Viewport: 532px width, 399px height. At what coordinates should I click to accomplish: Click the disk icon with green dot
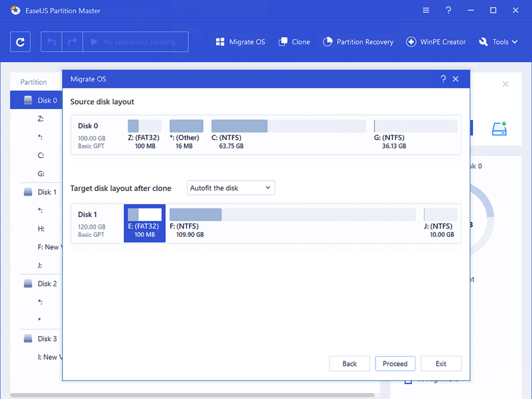(x=500, y=129)
